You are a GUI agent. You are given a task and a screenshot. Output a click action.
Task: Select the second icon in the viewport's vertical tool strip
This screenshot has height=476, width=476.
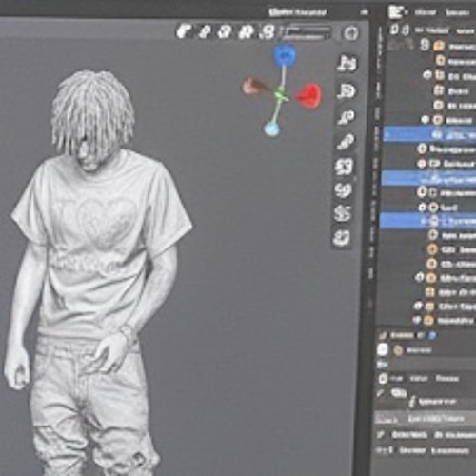click(347, 91)
